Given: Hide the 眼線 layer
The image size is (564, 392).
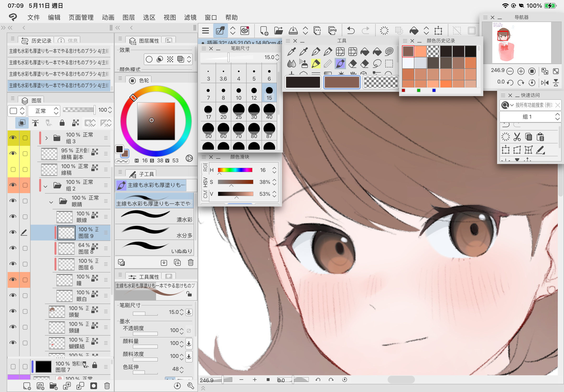Looking at the screenshot, I should coord(13,216).
